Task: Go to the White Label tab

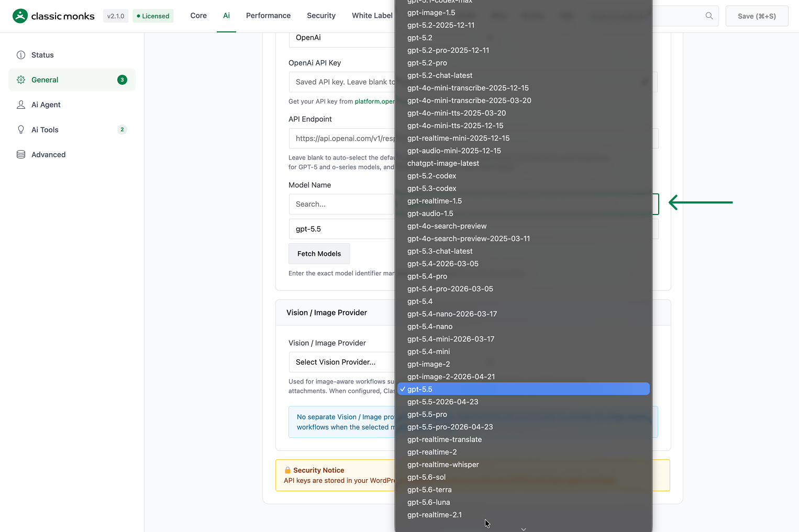Action: click(372, 16)
